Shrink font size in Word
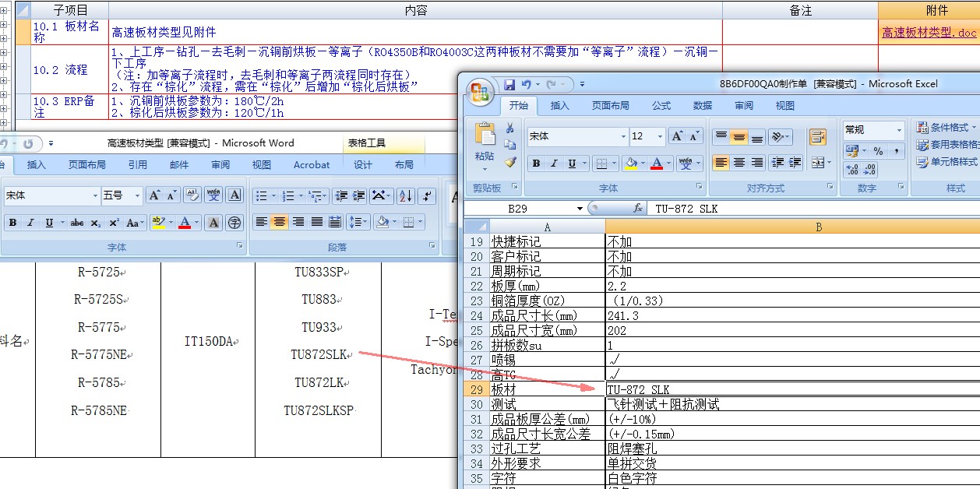The image size is (980, 489). [x=171, y=195]
